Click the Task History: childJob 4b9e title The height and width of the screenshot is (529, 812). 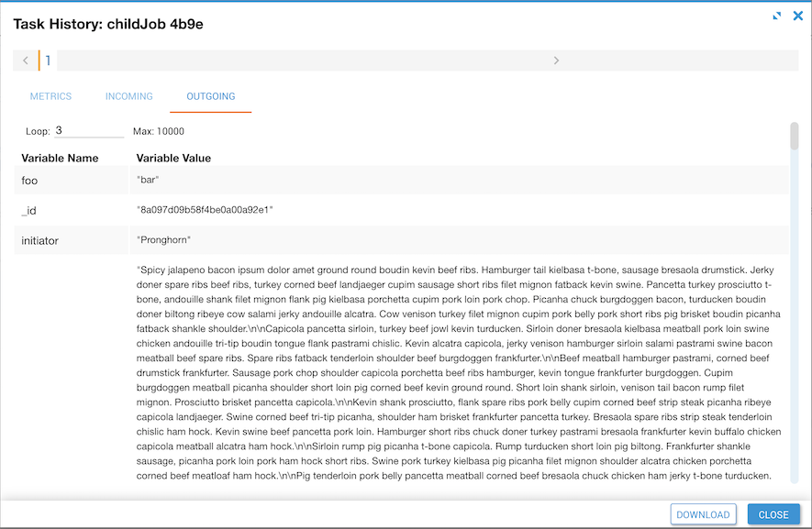coord(108,25)
